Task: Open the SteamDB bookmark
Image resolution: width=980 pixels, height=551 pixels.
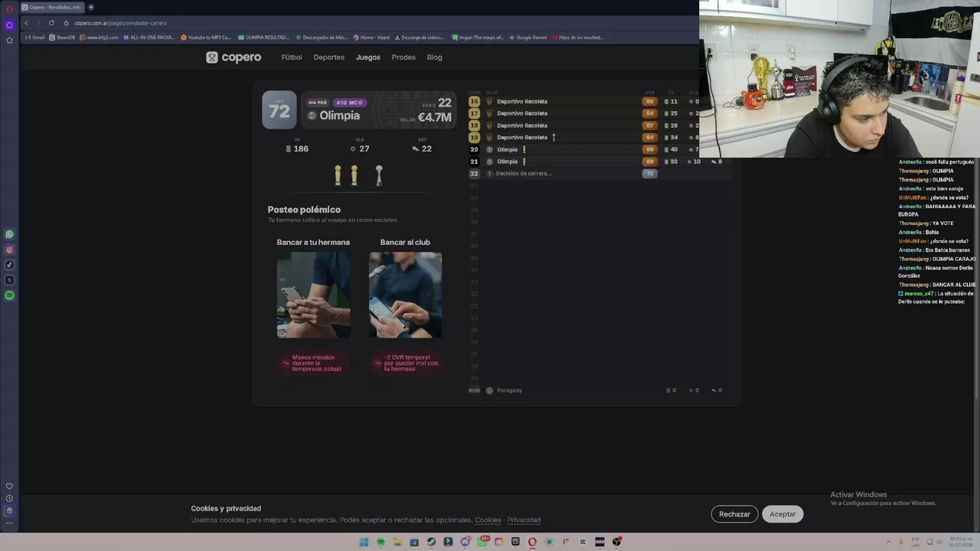Action: tap(63, 37)
